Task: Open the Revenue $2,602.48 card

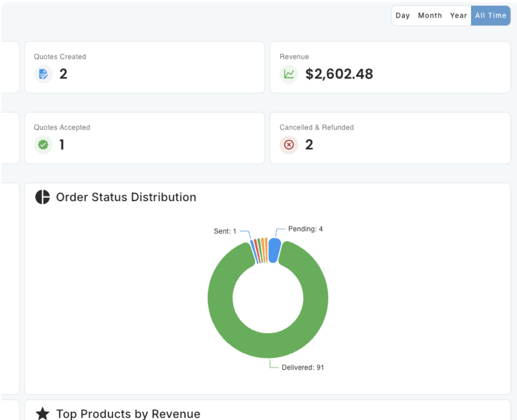Action: tap(390, 67)
